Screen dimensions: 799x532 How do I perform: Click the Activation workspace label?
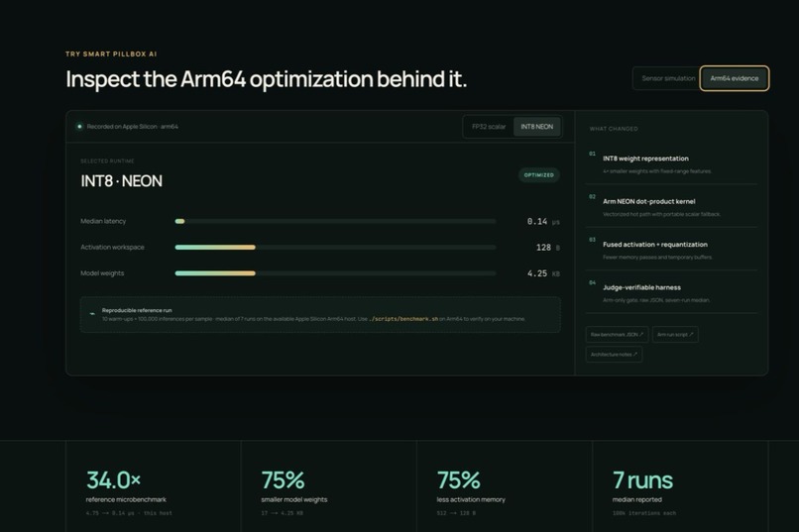[112, 248]
